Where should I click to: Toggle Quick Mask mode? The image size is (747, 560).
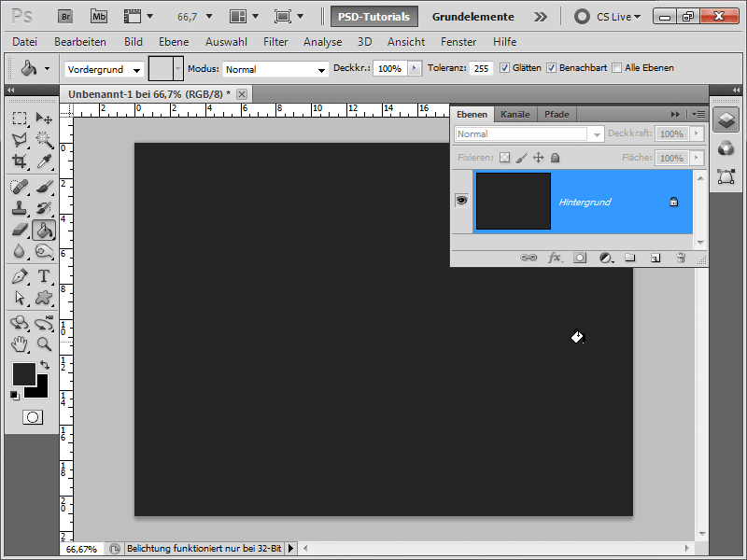[33, 417]
